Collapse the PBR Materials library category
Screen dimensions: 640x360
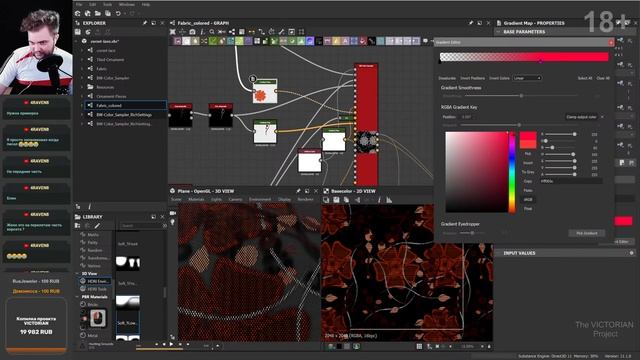click(77, 297)
